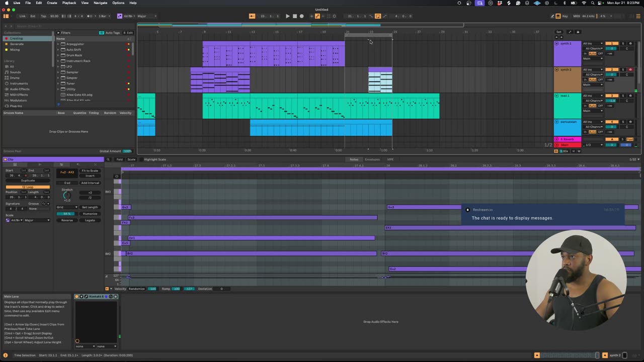
Task: Open the Grid dropdown in clip panel
Action: pyautogui.click(x=67, y=207)
